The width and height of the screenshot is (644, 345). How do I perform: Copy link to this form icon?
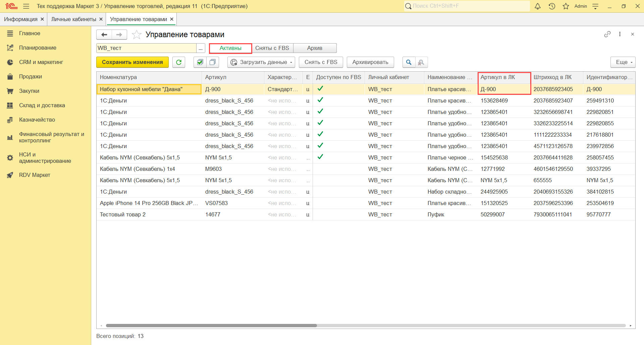(x=607, y=34)
